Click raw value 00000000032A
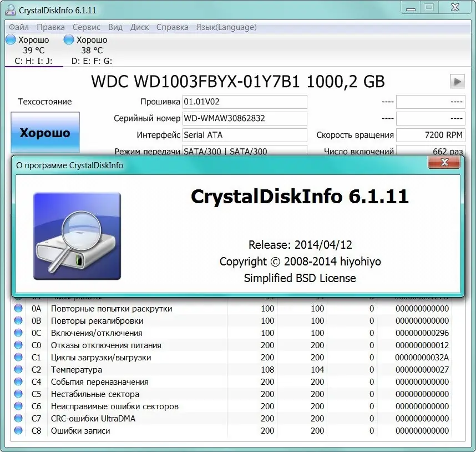 (x=422, y=358)
